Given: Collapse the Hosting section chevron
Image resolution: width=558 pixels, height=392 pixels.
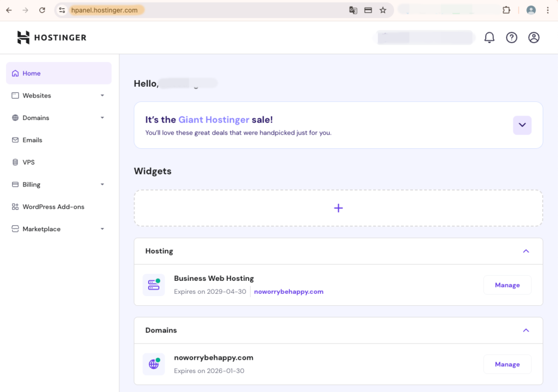Looking at the screenshot, I should point(526,251).
